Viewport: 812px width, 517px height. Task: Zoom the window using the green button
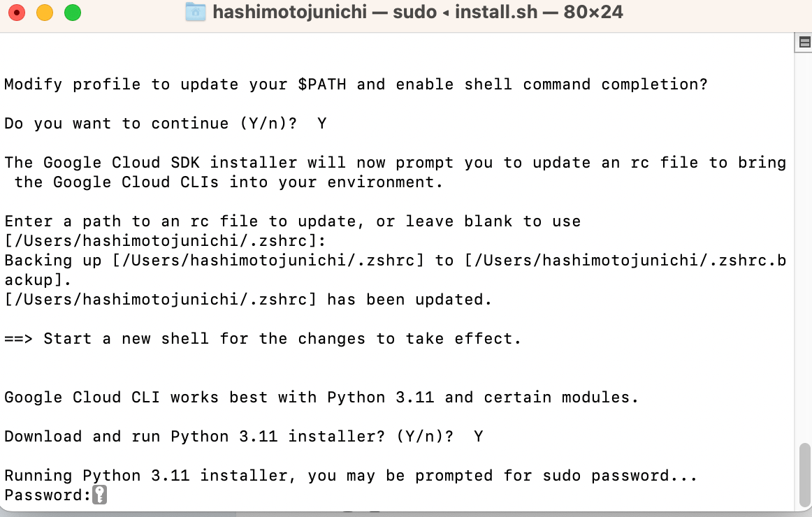point(72,13)
